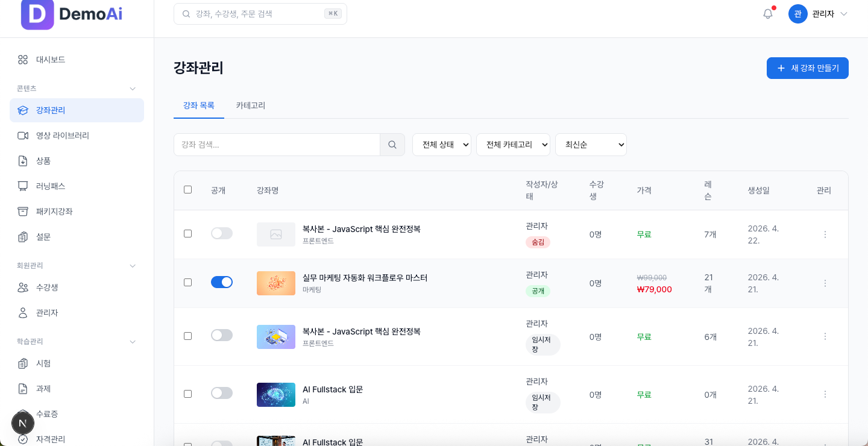Click the 자격관리 check badge icon
868x446 pixels.
click(23, 439)
